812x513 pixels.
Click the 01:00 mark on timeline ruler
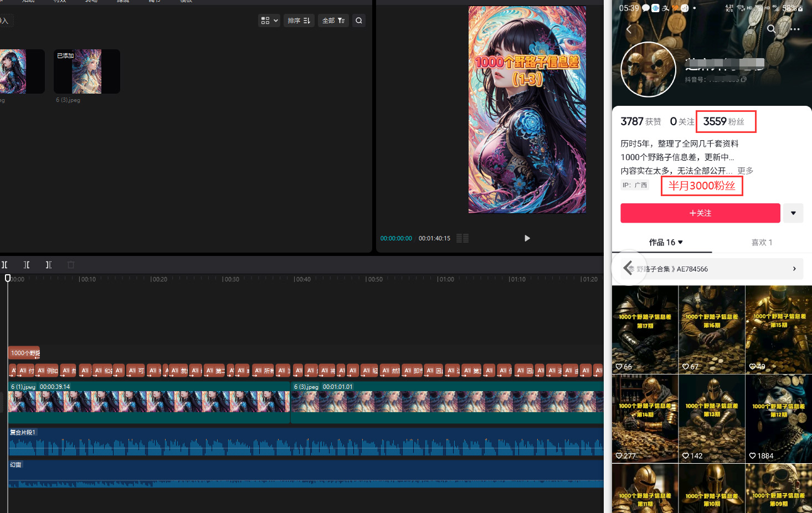tap(445, 279)
